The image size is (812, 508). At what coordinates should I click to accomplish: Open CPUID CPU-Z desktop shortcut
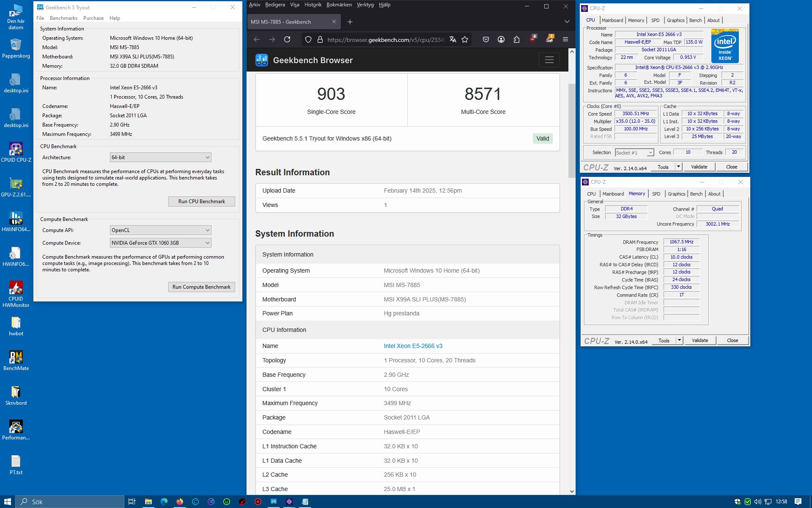tap(16, 152)
